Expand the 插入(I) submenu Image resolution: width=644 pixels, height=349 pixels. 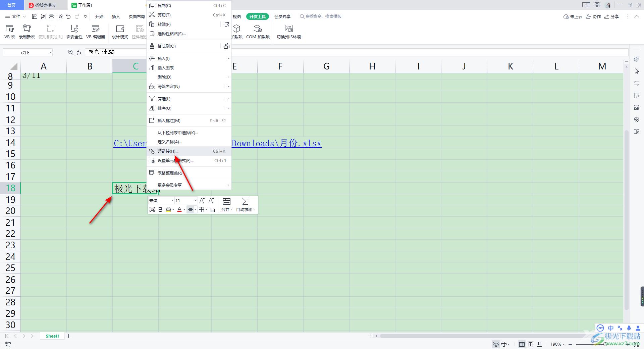click(x=189, y=58)
